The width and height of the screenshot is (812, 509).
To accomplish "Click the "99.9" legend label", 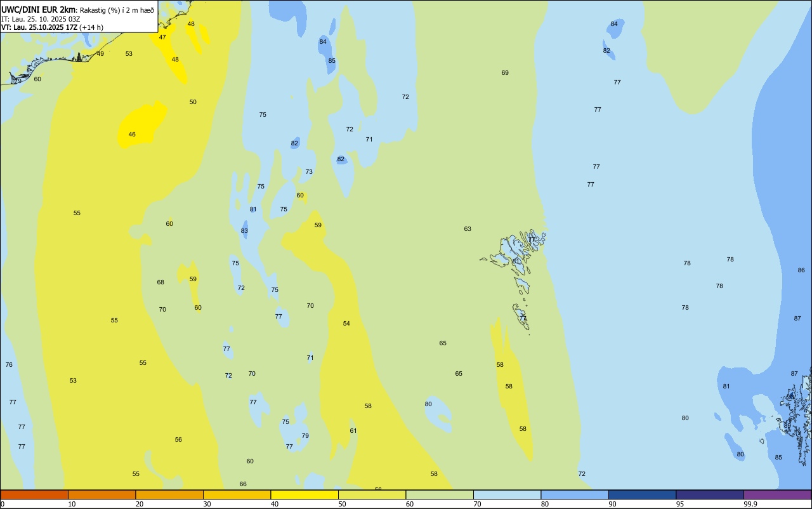I will (750, 504).
